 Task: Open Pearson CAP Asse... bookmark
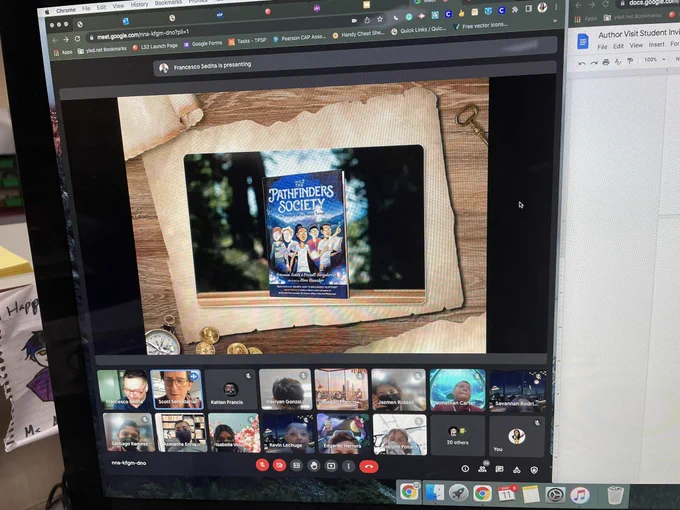coord(300,38)
